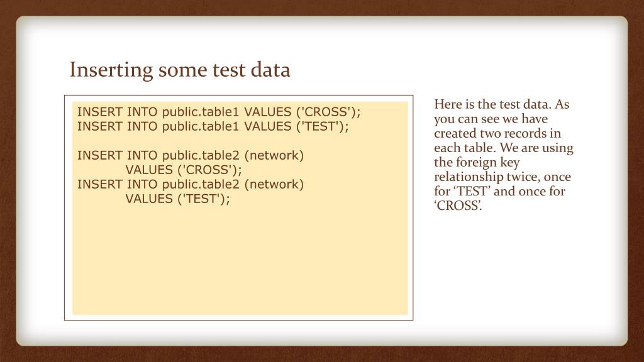
Task: Click the quoted word 'CROSS' in description
Action: [458, 206]
